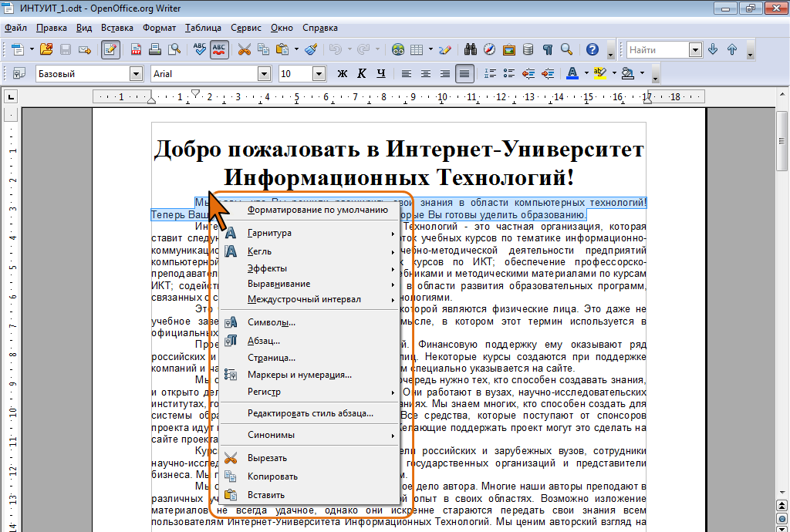The width and height of the screenshot is (790, 532).
Task: Open the font color palette arrow
Action: tap(586, 73)
